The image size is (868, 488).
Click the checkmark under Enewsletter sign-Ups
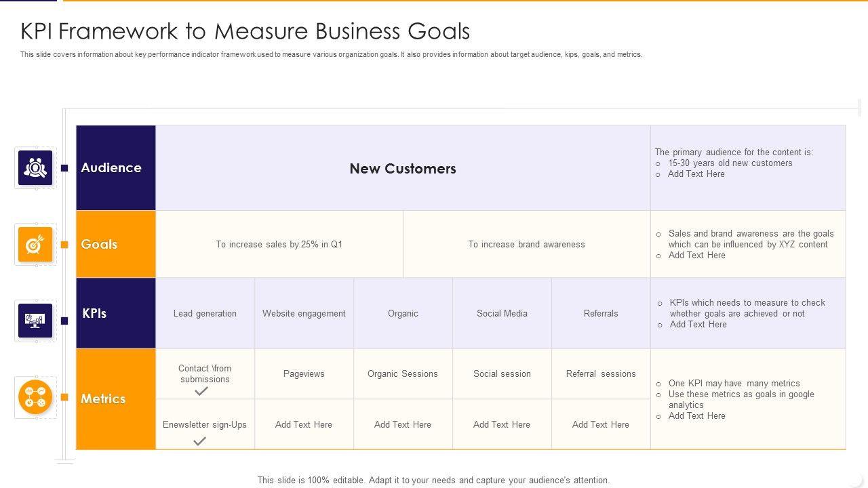pos(199,441)
